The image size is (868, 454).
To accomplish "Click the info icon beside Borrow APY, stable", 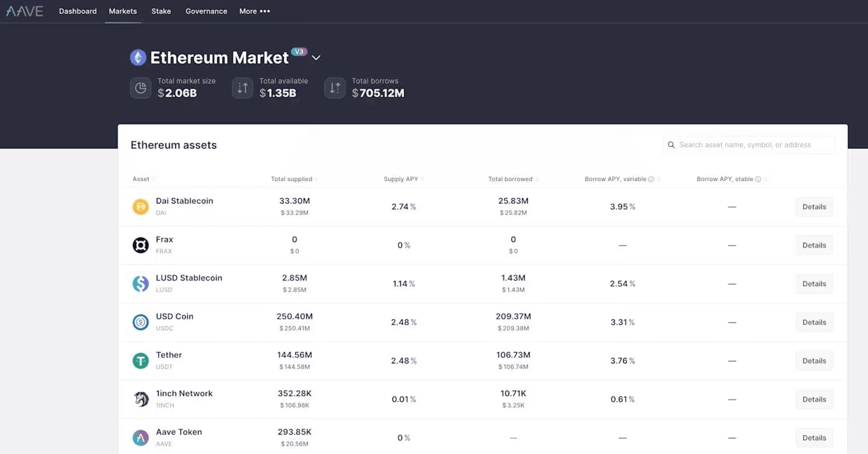I will (x=758, y=179).
